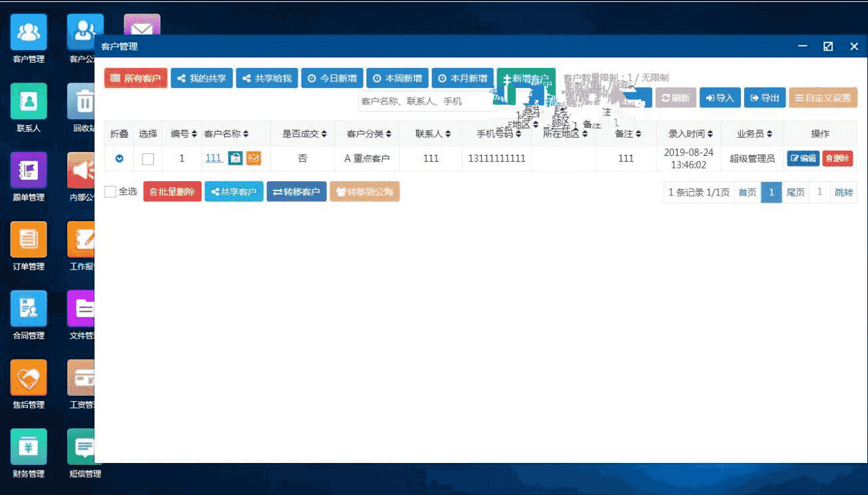Switch to the 本月新增 view
This screenshot has width=868, height=495.
pos(463,78)
